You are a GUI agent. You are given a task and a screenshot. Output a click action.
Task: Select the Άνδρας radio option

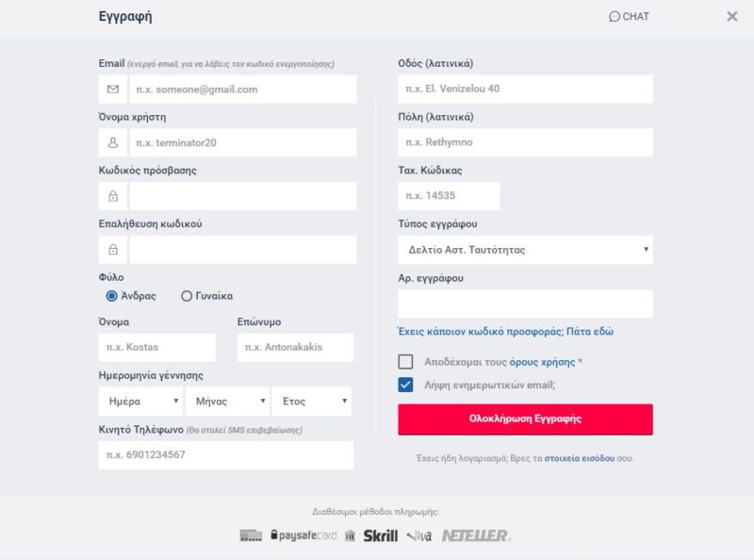pyautogui.click(x=111, y=296)
